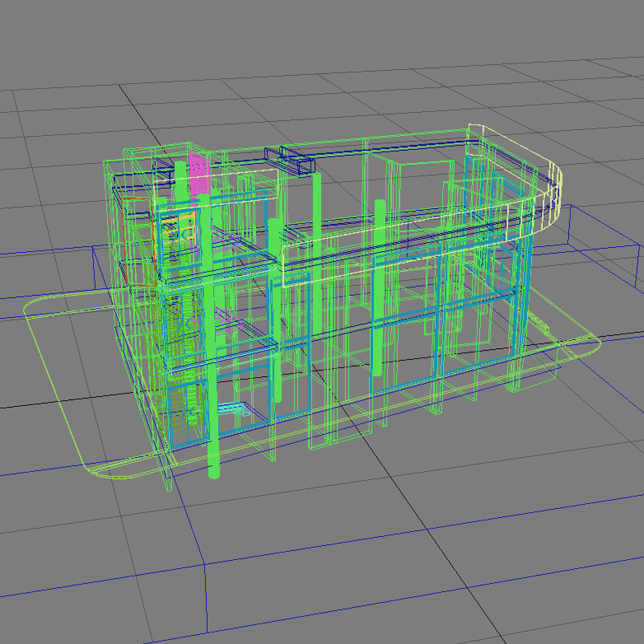Viewport: 644px width, 644px height.
Task: Select the light cyan object on ground floor
Action: [x=233, y=409]
